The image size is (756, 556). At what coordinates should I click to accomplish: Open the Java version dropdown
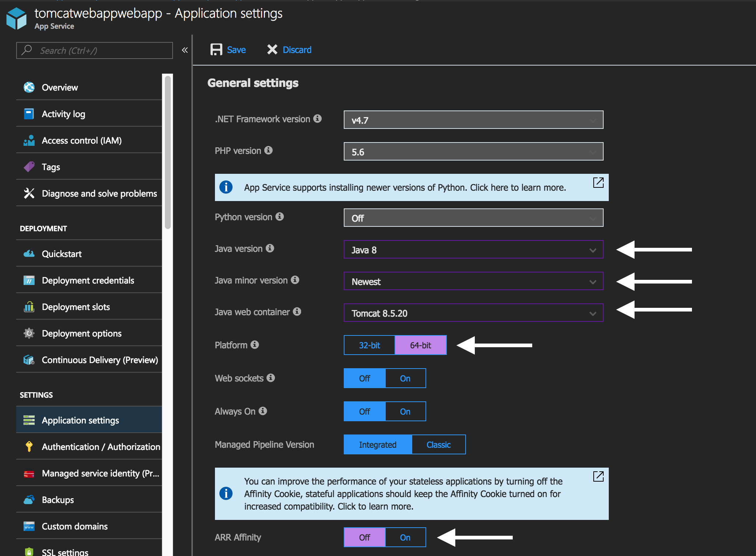pos(473,250)
